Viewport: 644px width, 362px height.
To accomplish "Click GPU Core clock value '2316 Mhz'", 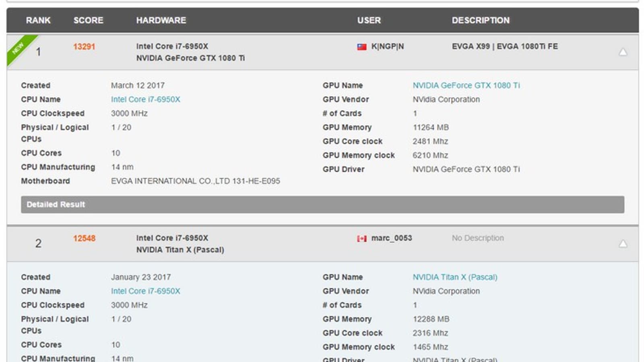I will 430,333.
